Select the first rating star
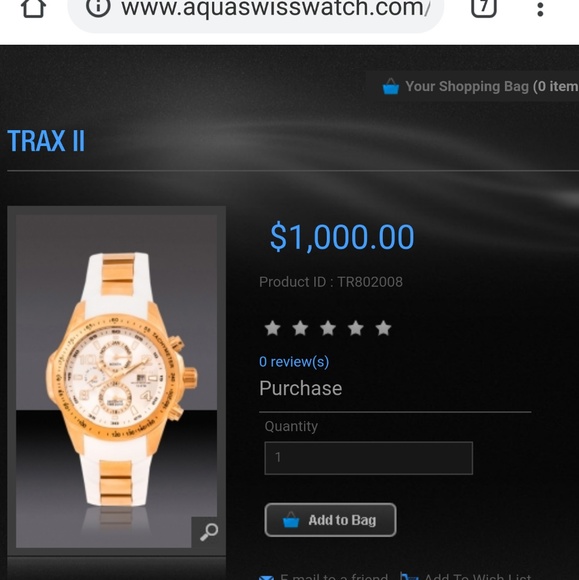The width and height of the screenshot is (579, 580). coord(273,328)
